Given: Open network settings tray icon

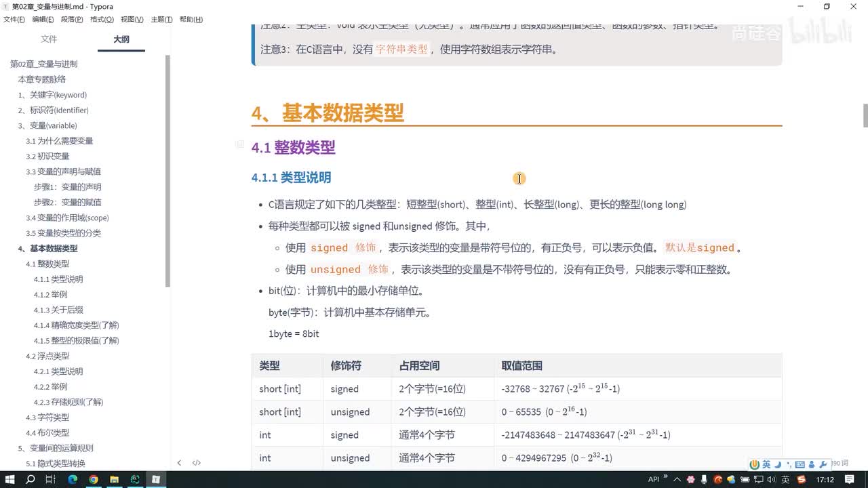Looking at the screenshot, I should tap(758, 480).
